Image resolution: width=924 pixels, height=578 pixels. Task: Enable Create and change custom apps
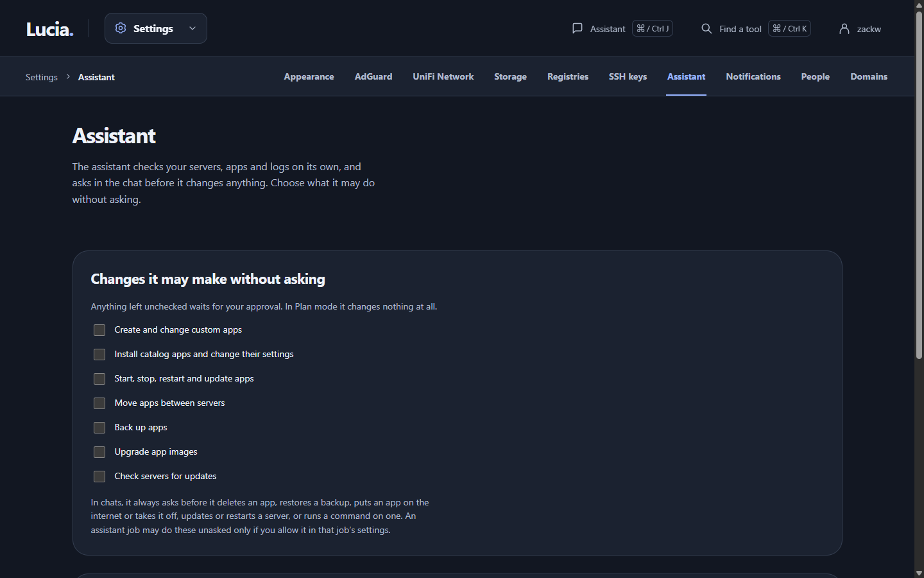99,330
